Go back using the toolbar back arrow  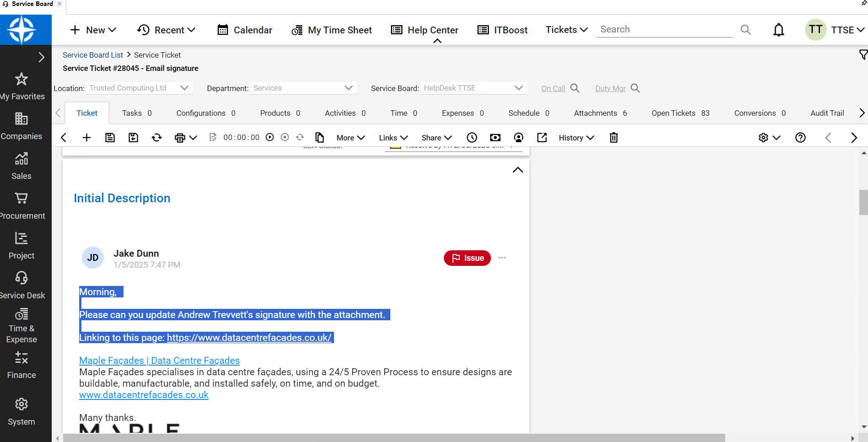[x=64, y=138]
